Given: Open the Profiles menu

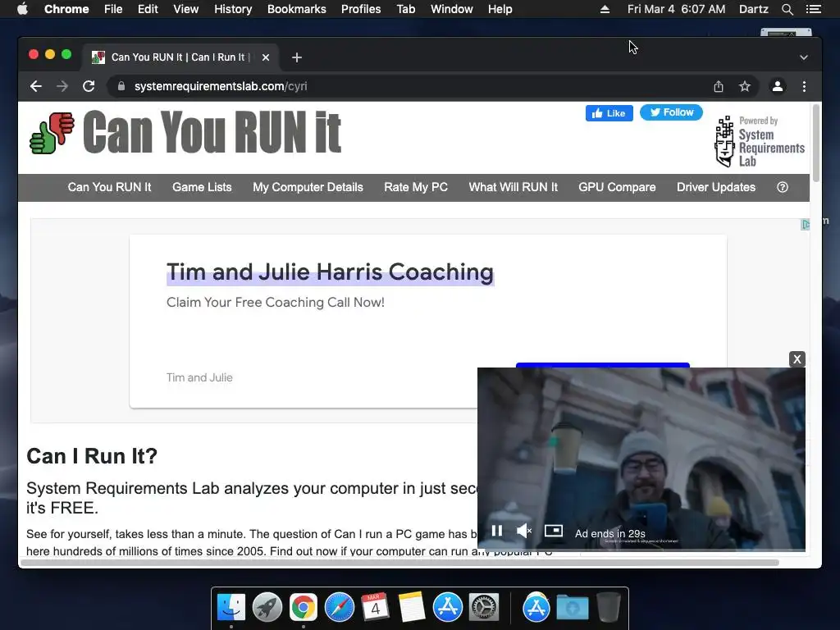Looking at the screenshot, I should click(361, 9).
